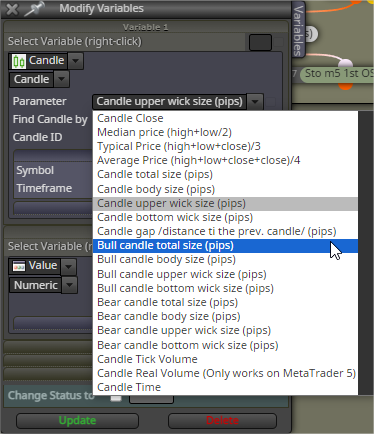Open the Value variable dropdown arrow
The width and height of the screenshot is (374, 434).
69,266
